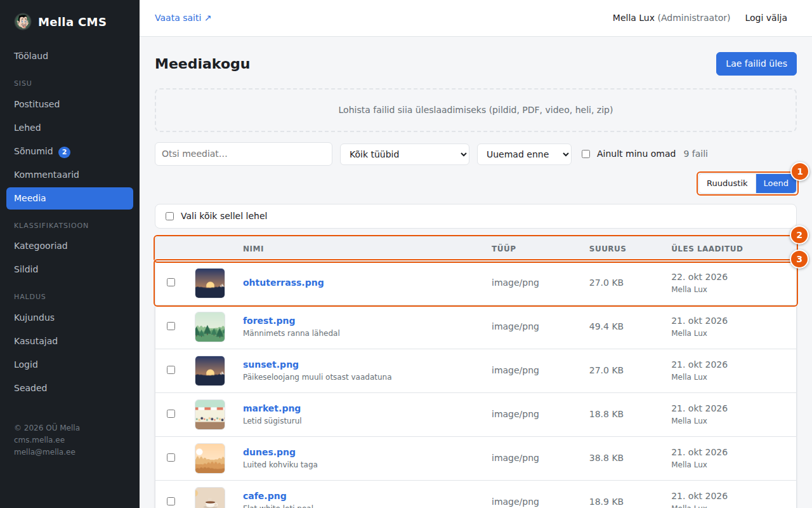Click the dunes.png thumbnail

click(210, 458)
